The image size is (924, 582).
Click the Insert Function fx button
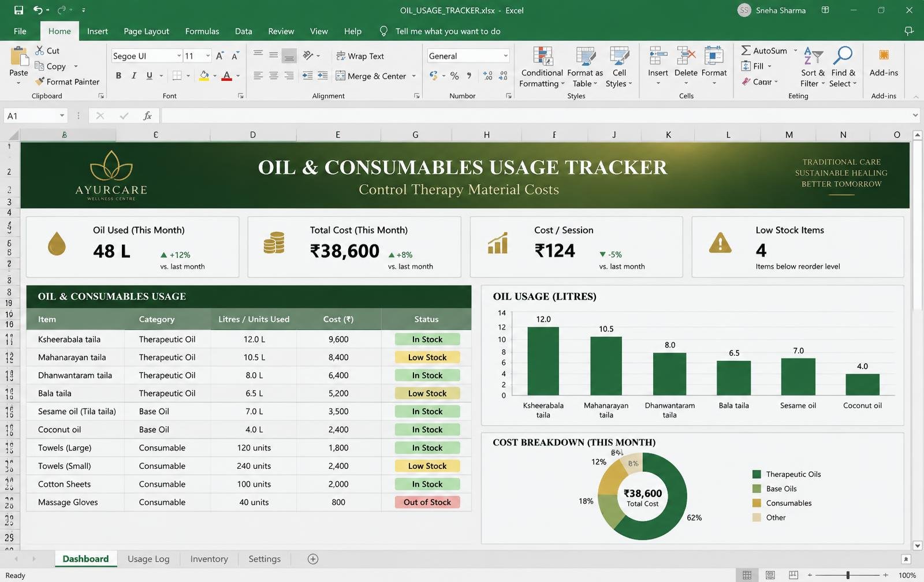[x=148, y=116]
